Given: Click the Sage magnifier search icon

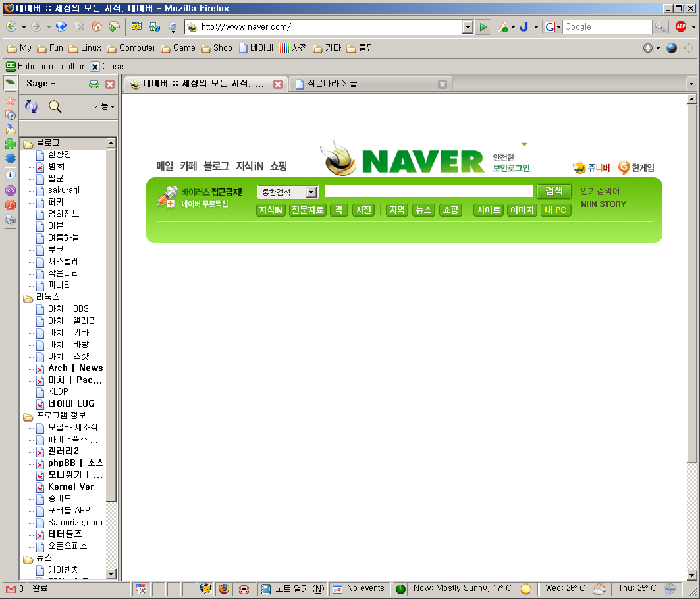Looking at the screenshot, I should pyautogui.click(x=55, y=106).
